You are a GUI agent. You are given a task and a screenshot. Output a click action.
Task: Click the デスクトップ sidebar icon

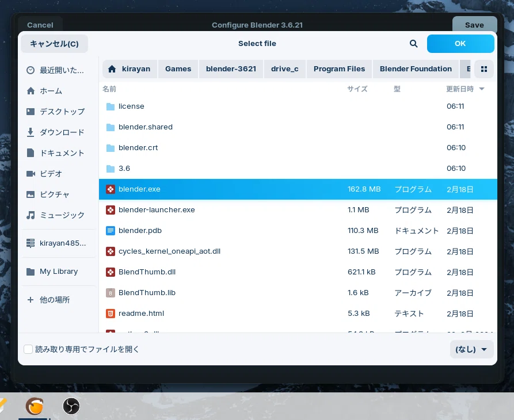point(31,112)
